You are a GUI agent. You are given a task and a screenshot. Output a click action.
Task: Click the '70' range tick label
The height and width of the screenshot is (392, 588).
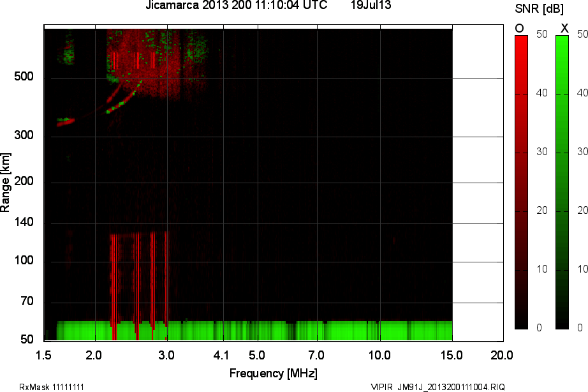pos(27,301)
